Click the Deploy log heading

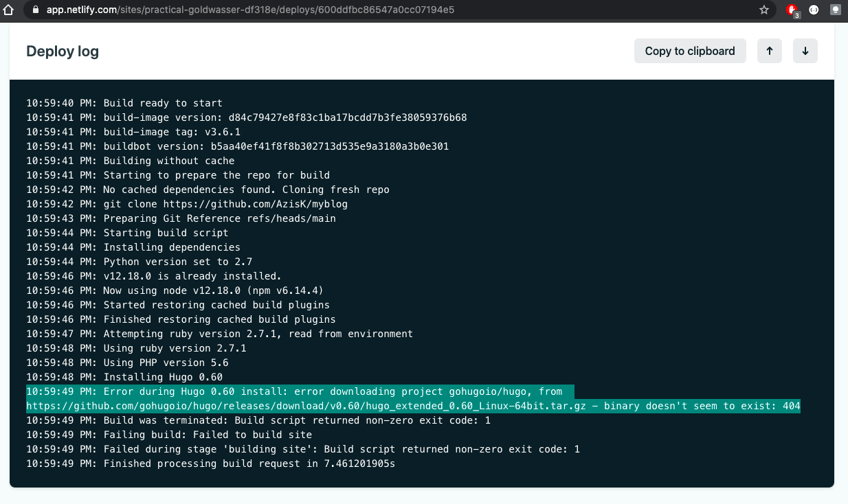click(x=63, y=51)
